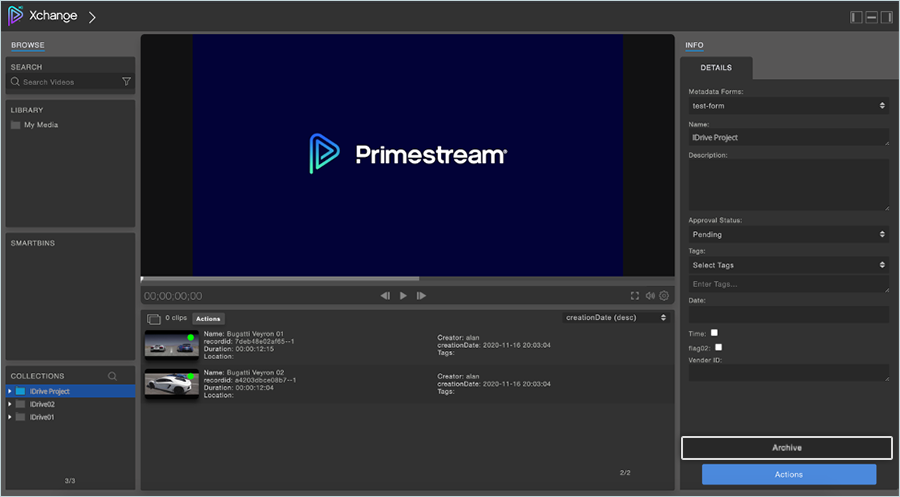Step back one frame
Viewport: 900px width, 497px height.
[x=385, y=296]
